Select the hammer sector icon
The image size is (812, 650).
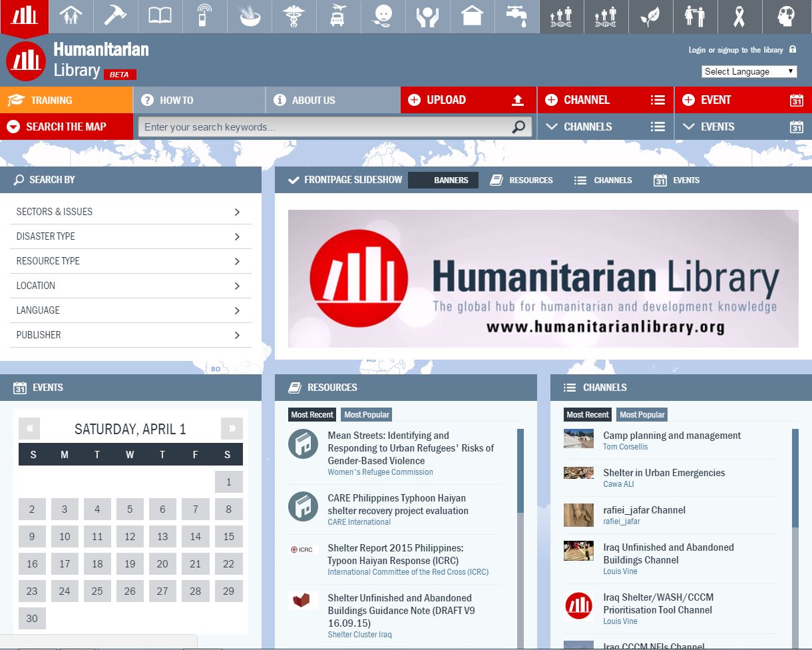point(115,16)
